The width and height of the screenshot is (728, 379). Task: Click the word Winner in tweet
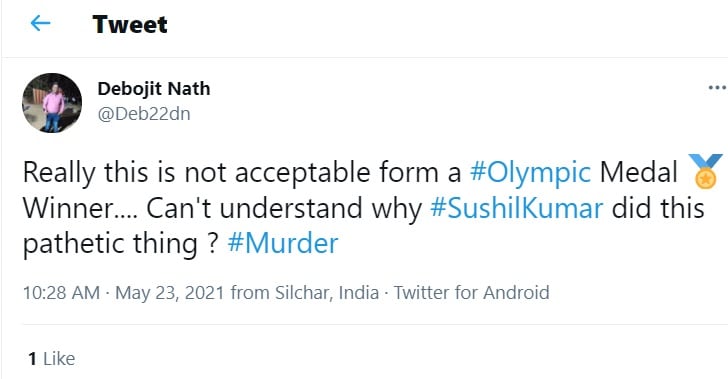click(68, 208)
